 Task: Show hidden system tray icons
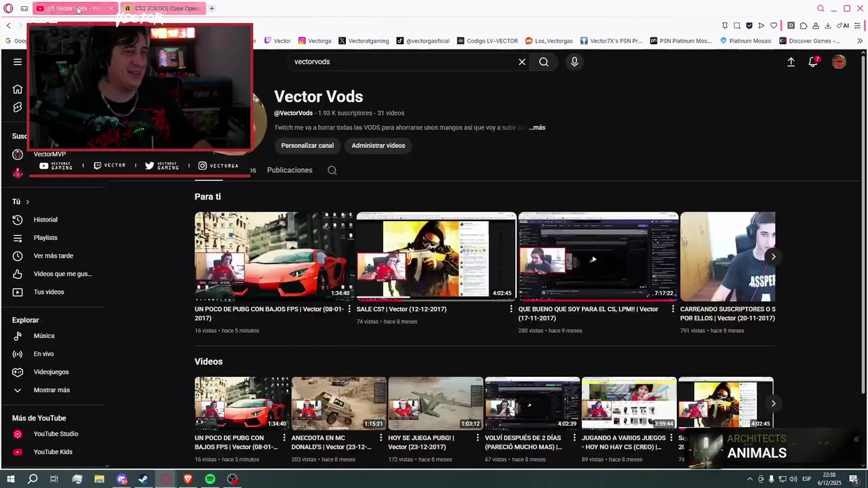click(749, 479)
